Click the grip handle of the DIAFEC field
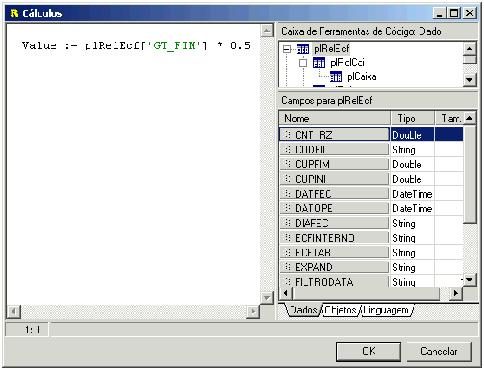The image size is (484, 370). coord(288,223)
